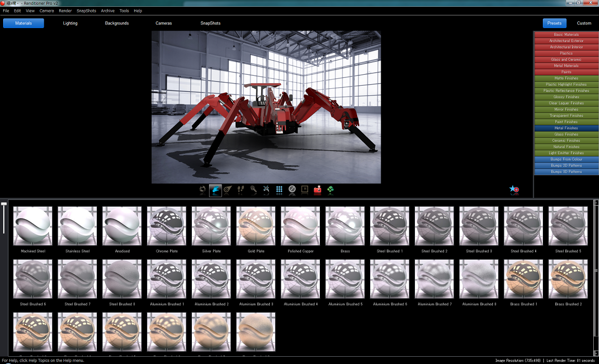Viewport: 599px width, 364px height.
Task: Select the magnifier zoom tool
Action: 253,190
